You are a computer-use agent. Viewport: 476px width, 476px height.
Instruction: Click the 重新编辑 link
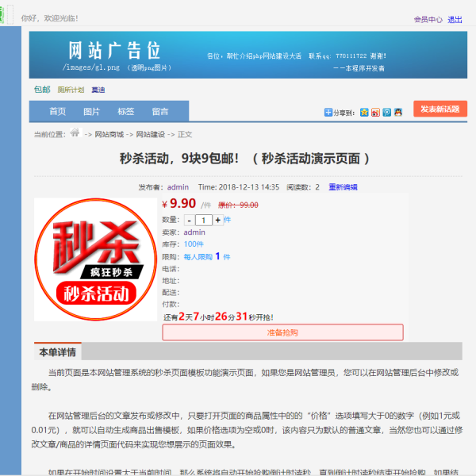click(343, 187)
